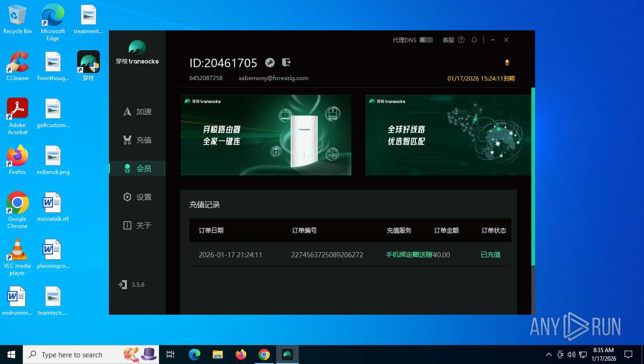Click the expiry date 01/17/2026 15:24:11到期
644x364 pixels.
coord(481,79)
